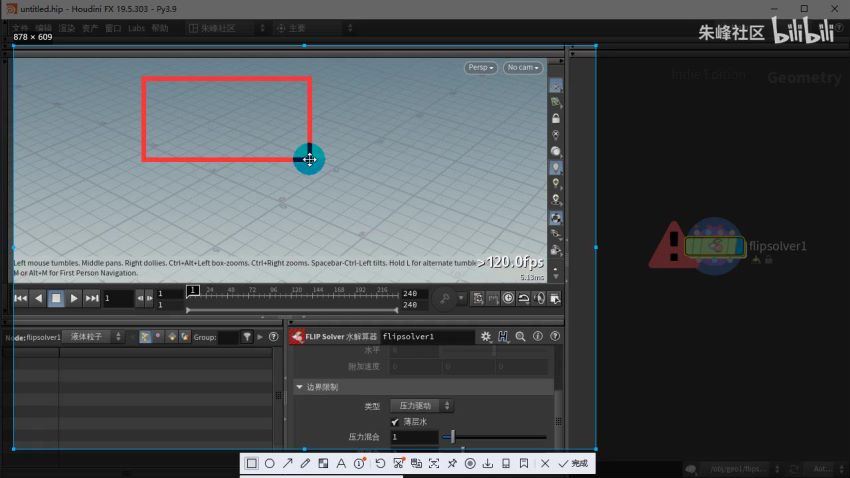Viewport: 850px width, 478px height.
Task: Click play forward button on timeline
Action: pos(74,298)
